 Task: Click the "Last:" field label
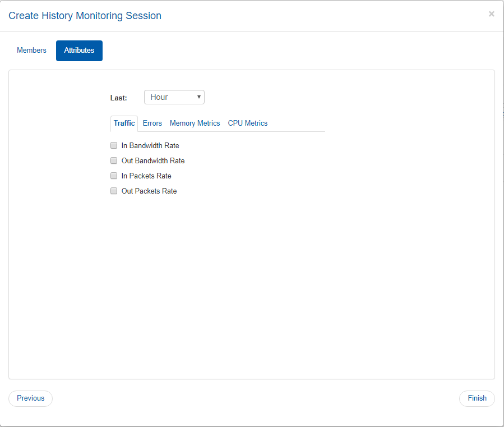[x=119, y=98]
